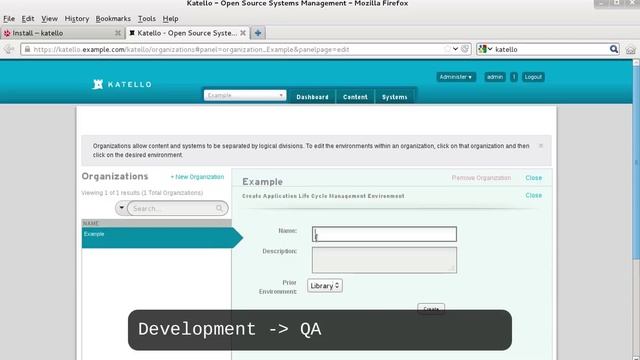Screen dimensions: 640x360
Task: Close the Install – katello tab
Action: [118, 33]
